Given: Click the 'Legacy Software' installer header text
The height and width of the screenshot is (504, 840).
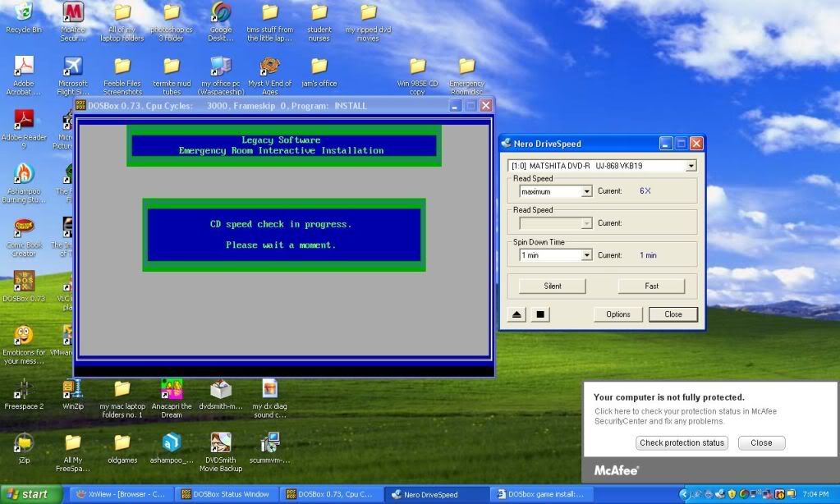Looking at the screenshot, I should (x=281, y=140).
